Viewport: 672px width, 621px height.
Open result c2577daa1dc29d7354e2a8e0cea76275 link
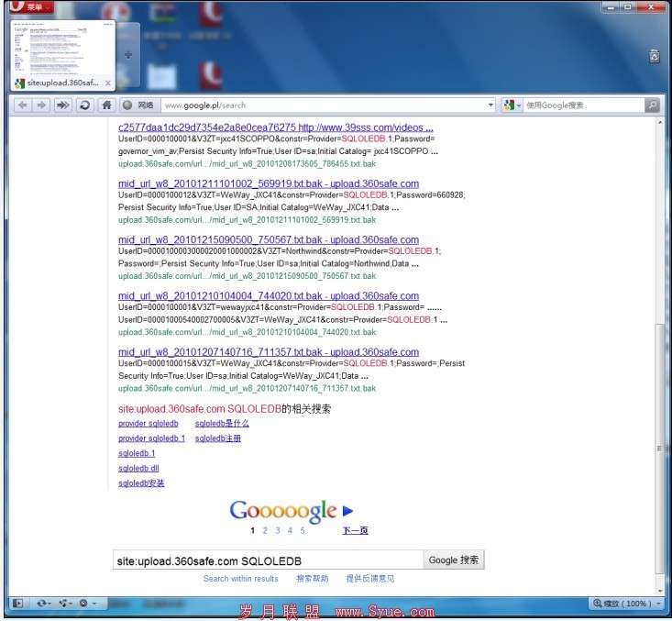pos(276,128)
